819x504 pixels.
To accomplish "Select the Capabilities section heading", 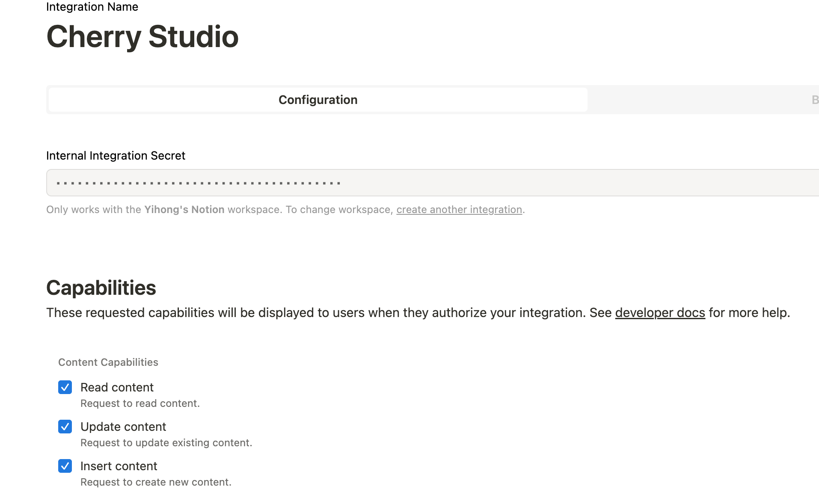I will (x=101, y=288).
